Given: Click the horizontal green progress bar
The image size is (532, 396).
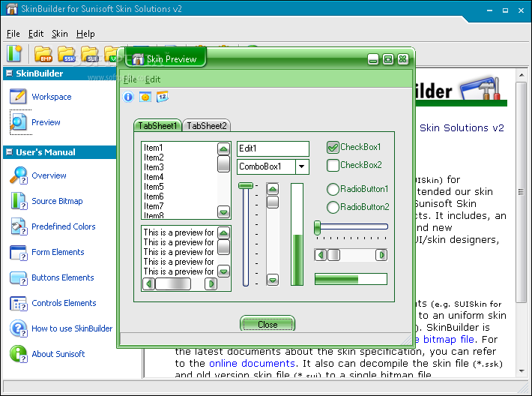Looking at the screenshot, I should click(351, 279).
